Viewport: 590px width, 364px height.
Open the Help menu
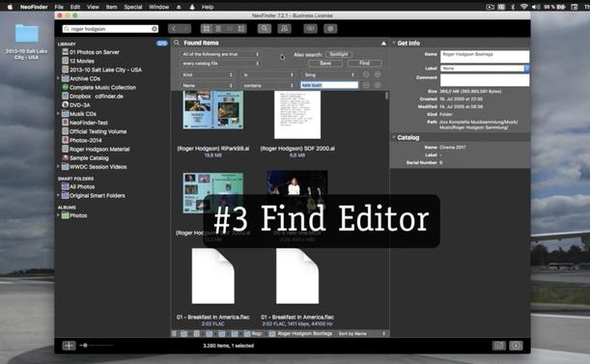(x=208, y=7)
